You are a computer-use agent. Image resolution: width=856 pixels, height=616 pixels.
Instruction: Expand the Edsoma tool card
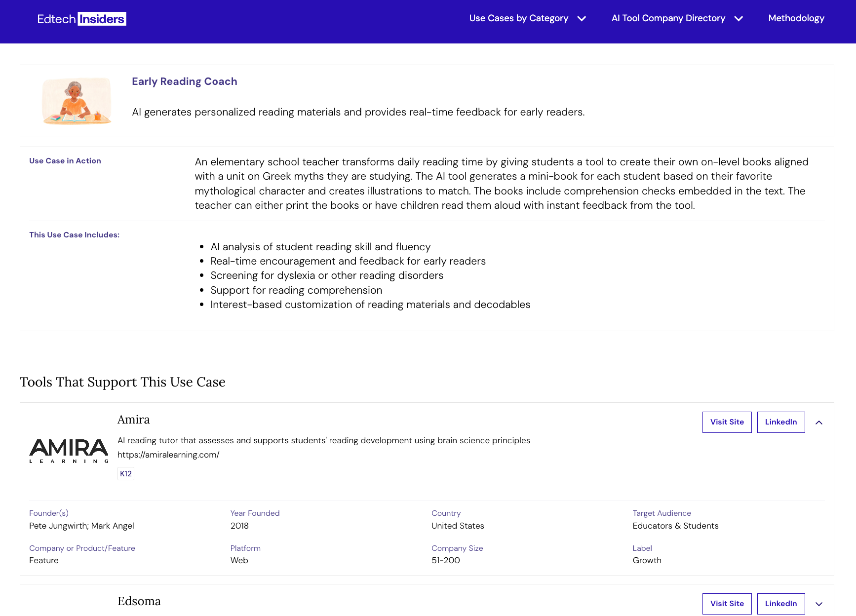pos(819,603)
